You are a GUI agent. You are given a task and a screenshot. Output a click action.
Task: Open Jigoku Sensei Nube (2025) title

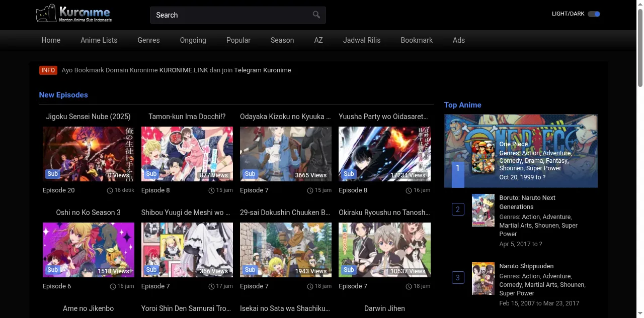point(89,117)
